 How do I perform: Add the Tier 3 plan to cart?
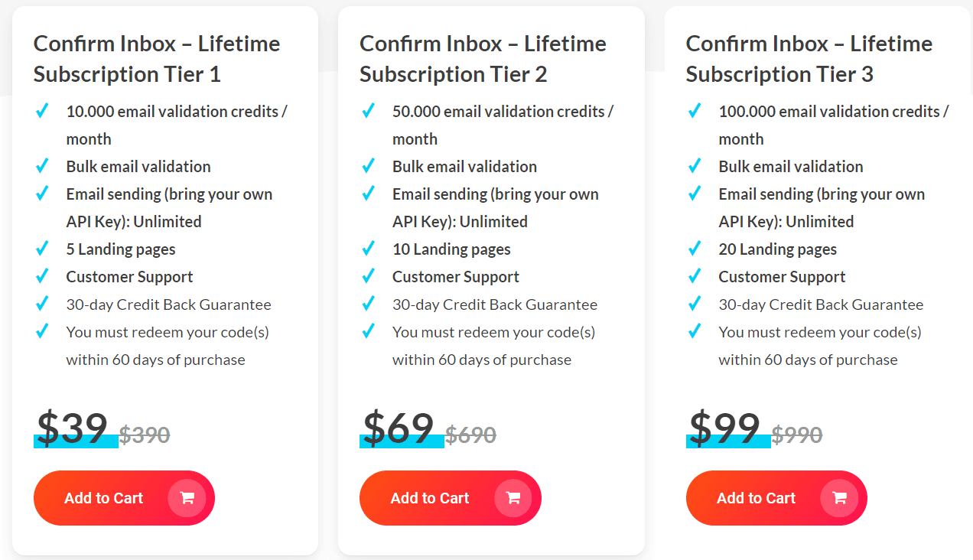[x=756, y=497]
